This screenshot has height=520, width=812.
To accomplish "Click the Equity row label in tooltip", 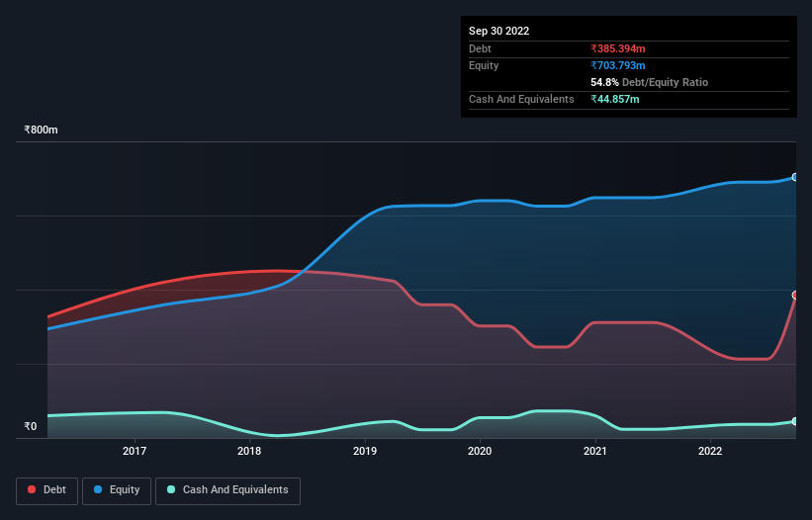I will (x=484, y=65).
